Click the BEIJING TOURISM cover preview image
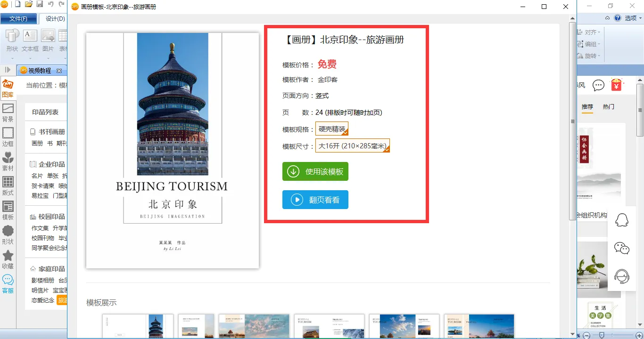Viewport: 644px width, 339px height. (173, 151)
